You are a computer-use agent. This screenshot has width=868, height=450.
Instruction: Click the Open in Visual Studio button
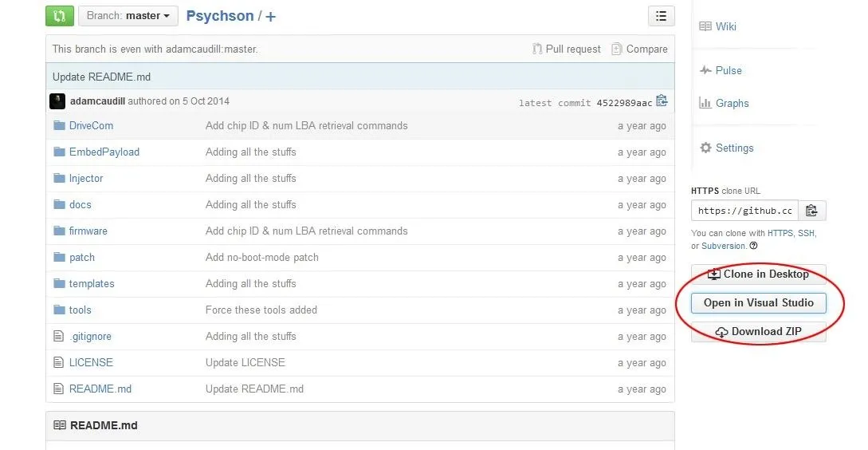click(758, 302)
